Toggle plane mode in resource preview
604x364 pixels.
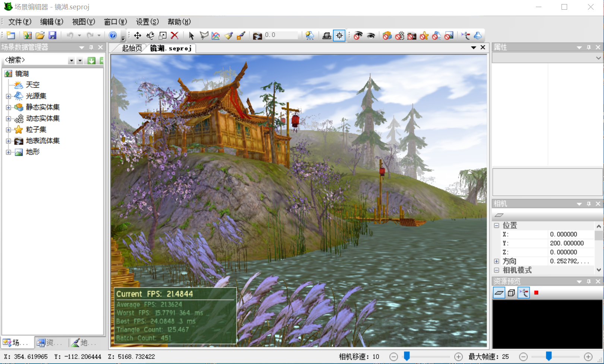click(x=499, y=293)
